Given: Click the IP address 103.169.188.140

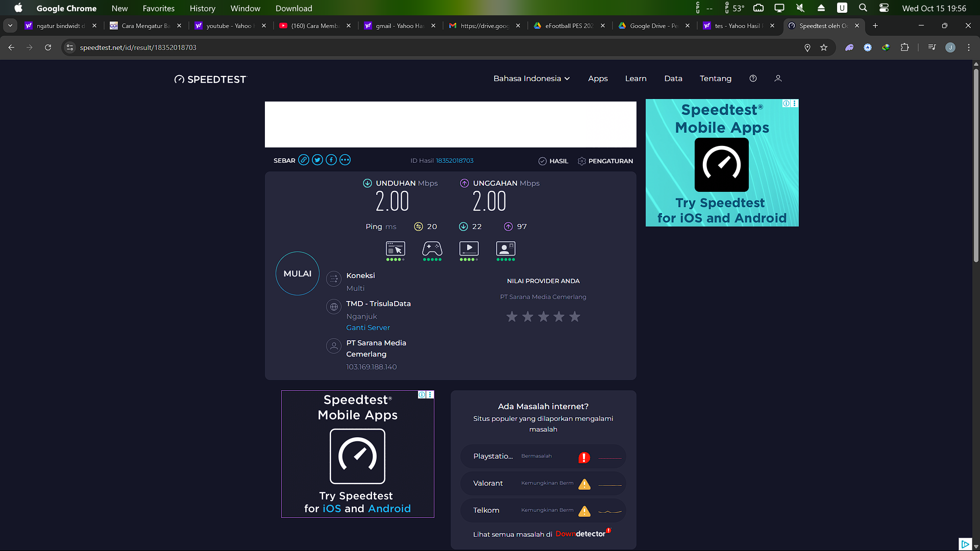Looking at the screenshot, I should [372, 367].
